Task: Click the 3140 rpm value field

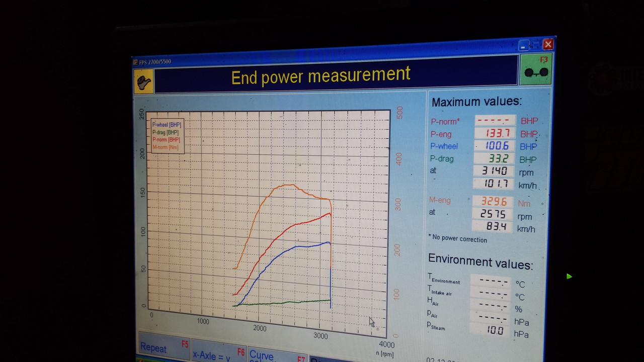Action: 494,171
